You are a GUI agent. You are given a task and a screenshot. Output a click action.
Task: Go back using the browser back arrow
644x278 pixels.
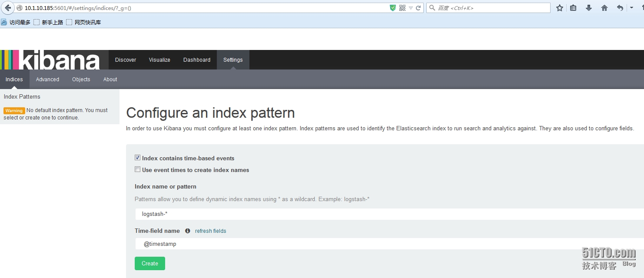pos(8,8)
